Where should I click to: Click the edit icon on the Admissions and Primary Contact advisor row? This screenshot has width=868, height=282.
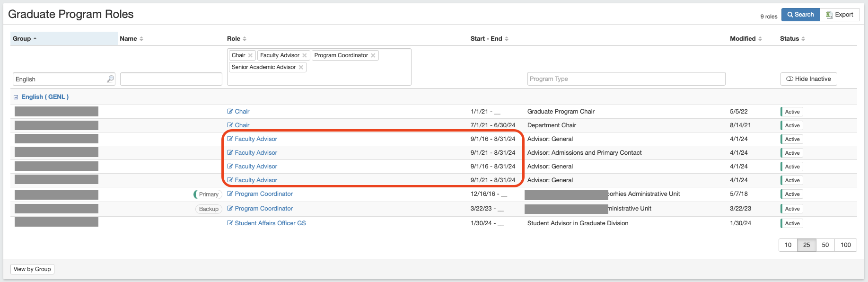pyautogui.click(x=230, y=153)
